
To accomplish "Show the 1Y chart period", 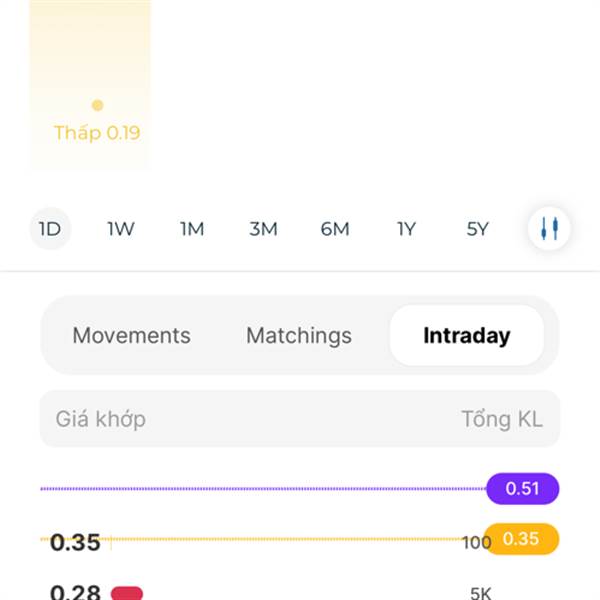I will [x=406, y=229].
